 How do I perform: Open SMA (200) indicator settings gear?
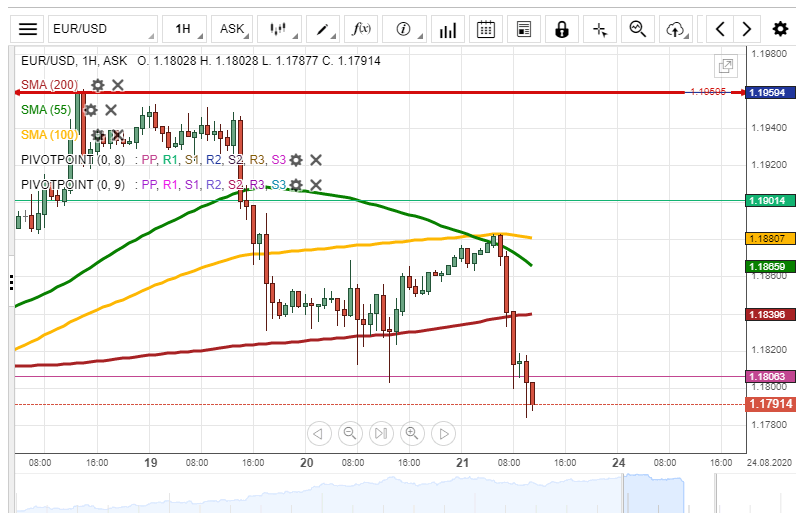coord(97,85)
